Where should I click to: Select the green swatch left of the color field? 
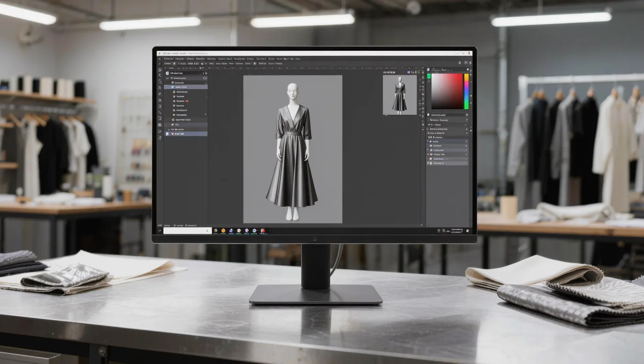point(429,76)
